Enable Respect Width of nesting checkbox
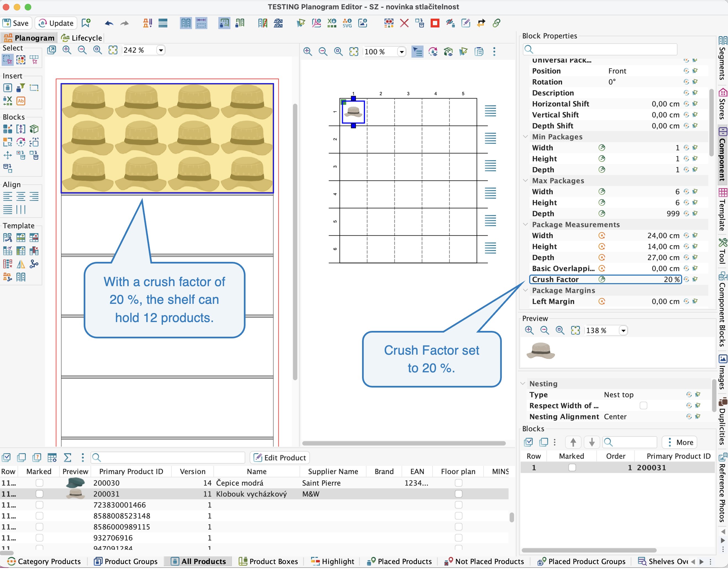This screenshot has width=728, height=569. point(643,406)
